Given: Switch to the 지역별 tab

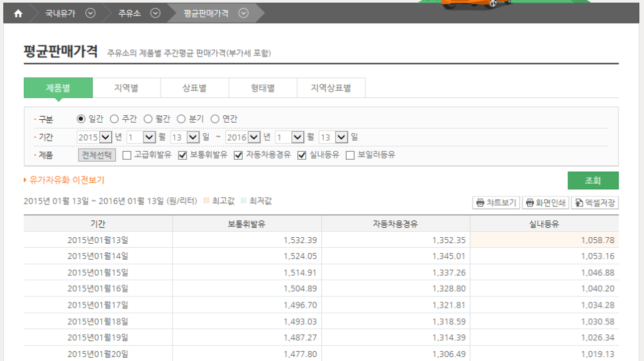Looking at the screenshot, I should point(126,88).
